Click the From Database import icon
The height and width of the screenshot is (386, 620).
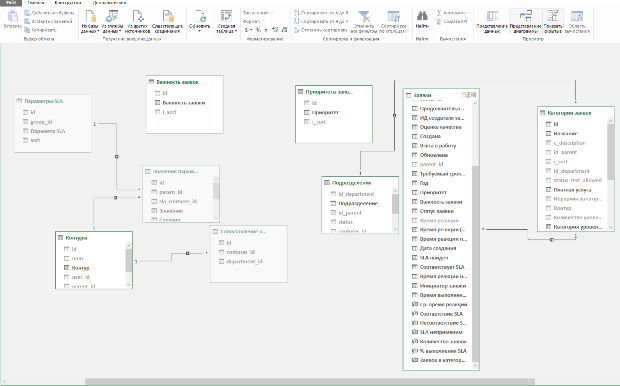90,17
